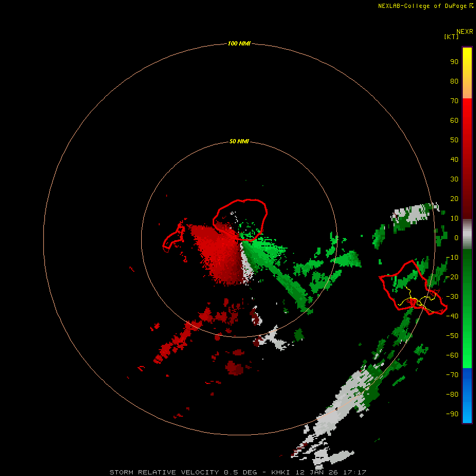Viewport: 476px width, 476px height.
Task: Click the bright red segment of the color bar
Action: pos(467,159)
